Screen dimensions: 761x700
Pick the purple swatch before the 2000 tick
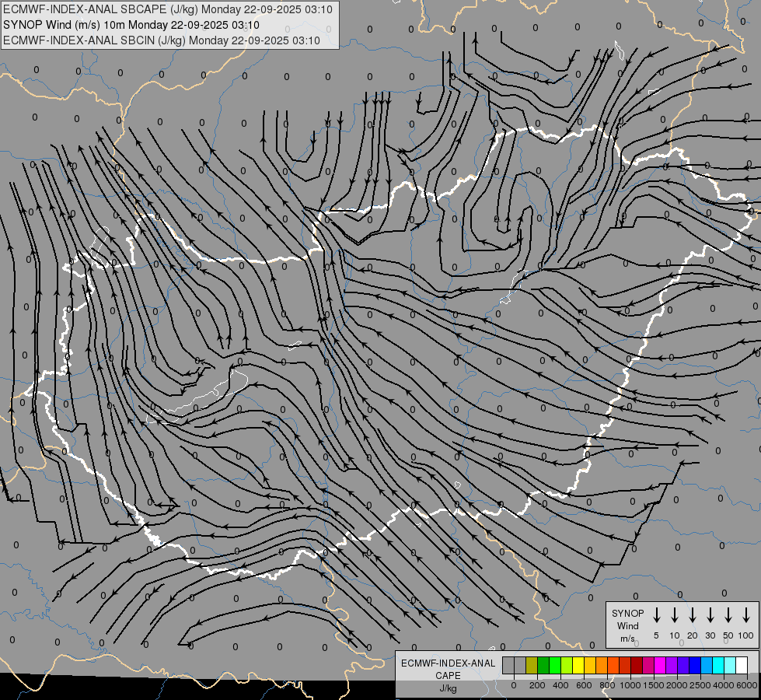(671, 665)
